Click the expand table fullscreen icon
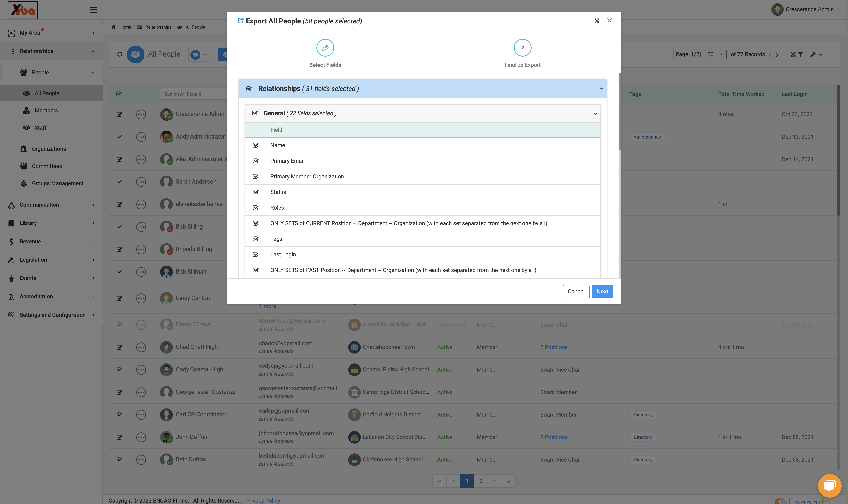This screenshot has height=504, width=848. (793, 54)
